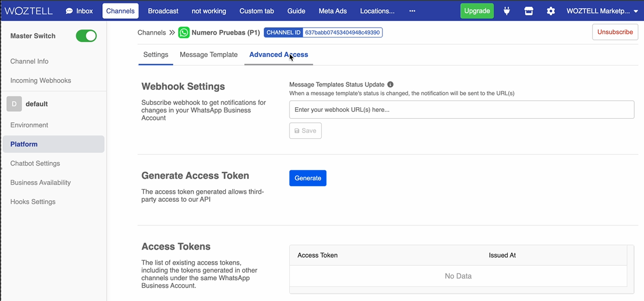The height and width of the screenshot is (301, 644).
Task: Click the green WhatsApp channel icon
Action: pyautogui.click(x=184, y=33)
